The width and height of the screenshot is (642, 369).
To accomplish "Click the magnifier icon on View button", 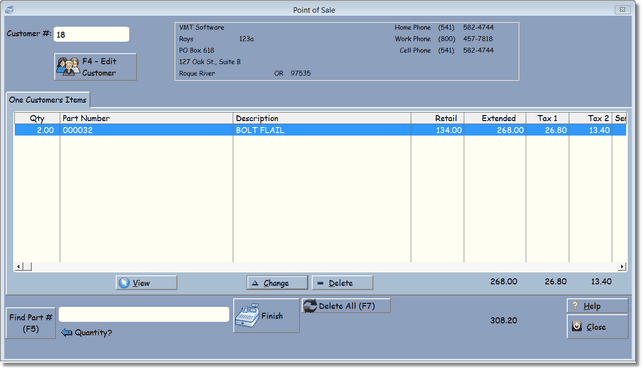I will coord(124,283).
